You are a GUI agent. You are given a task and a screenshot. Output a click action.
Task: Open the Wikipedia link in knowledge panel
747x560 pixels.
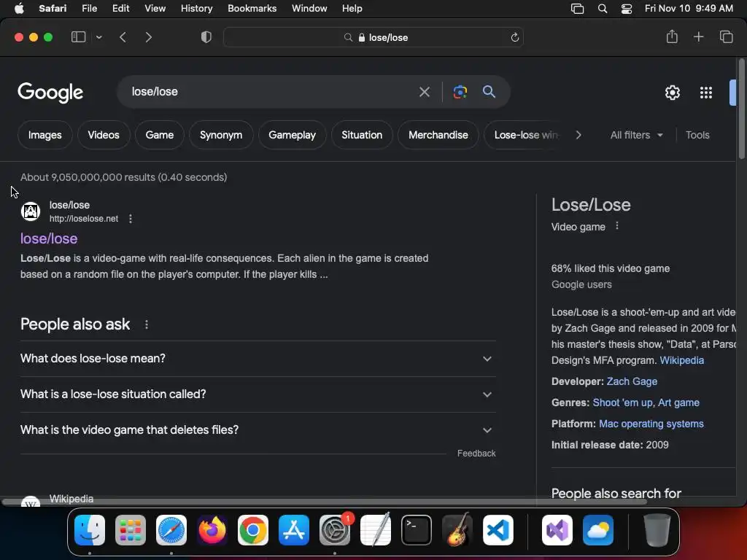pyautogui.click(x=682, y=360)
